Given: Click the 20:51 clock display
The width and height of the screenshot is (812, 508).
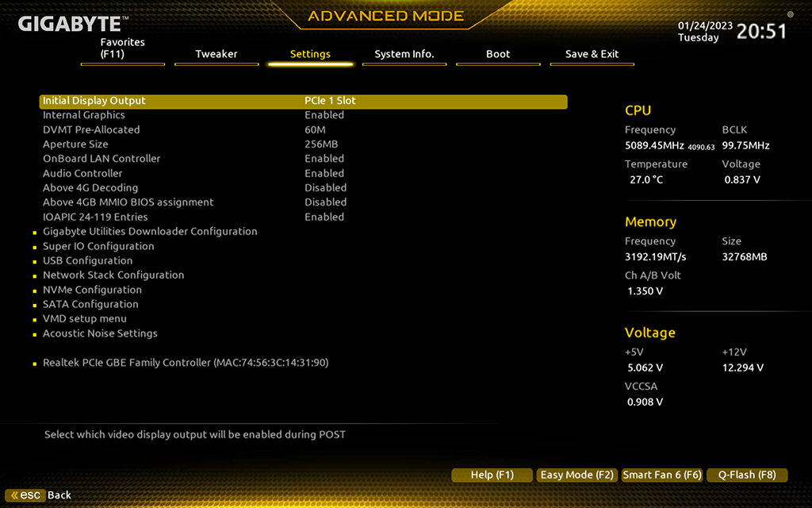Looking at the screenshot, I should click(761, 32).
